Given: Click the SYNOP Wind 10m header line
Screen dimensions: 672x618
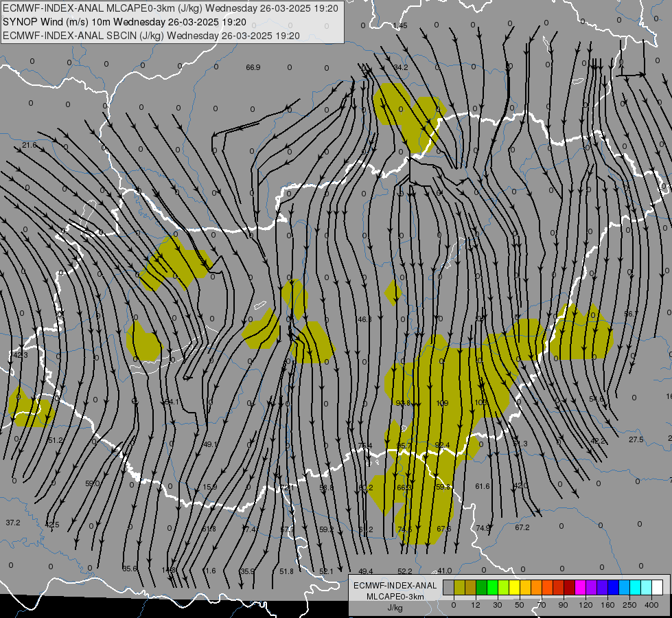Looking at the screenshot, I should pyautogui.click(x=125, y=22).
